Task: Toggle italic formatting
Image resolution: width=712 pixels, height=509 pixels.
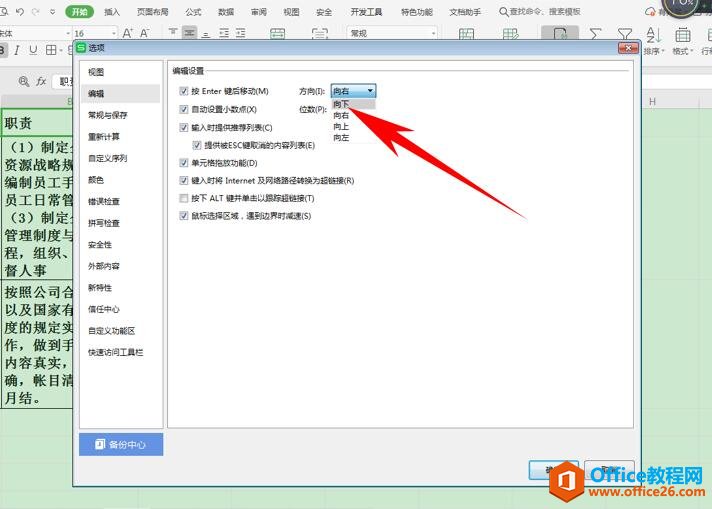Action: [x=17, y=50]
